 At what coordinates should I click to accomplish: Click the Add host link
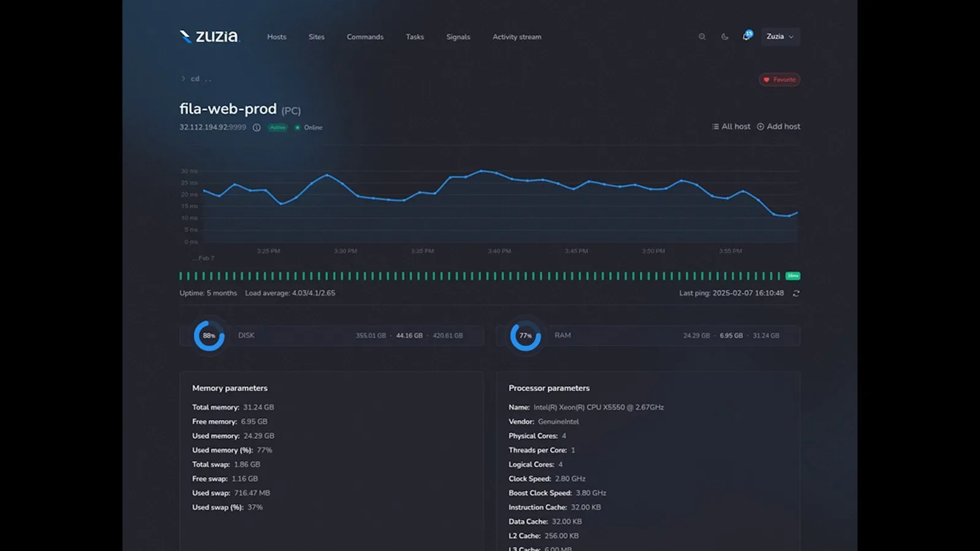pyautogui.click(x=778, y=127)
